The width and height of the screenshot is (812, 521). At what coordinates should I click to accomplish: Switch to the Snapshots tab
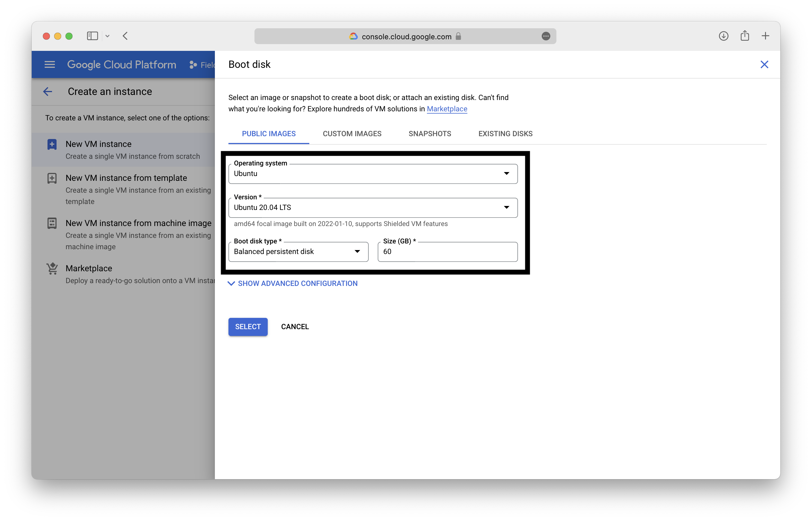coord(429,134)
